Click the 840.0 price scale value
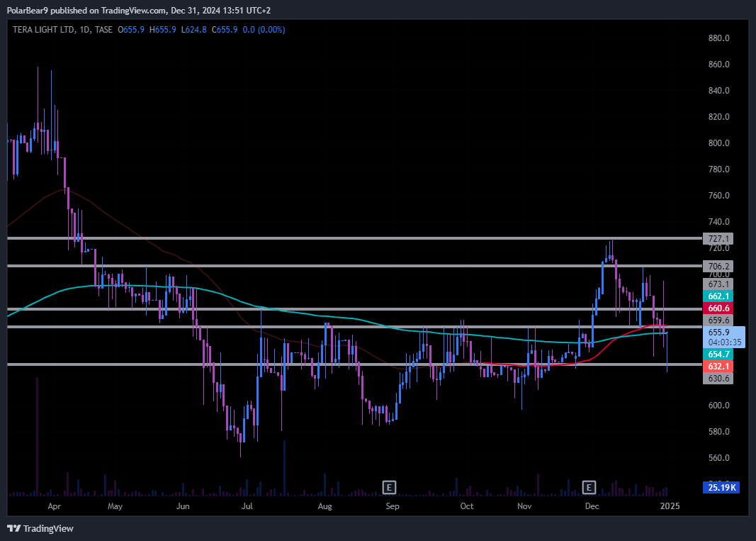This screenshot has width=756, height=541. [x=719, y=91]
